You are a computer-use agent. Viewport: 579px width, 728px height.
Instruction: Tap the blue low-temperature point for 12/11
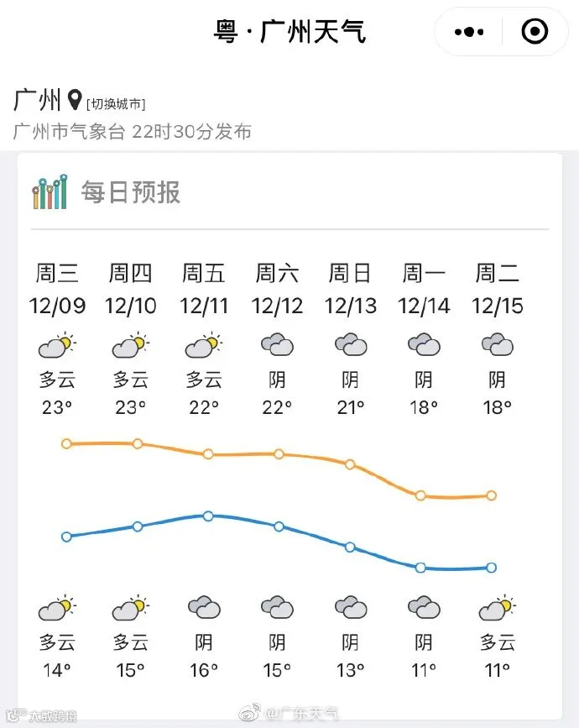coord(208,516)
